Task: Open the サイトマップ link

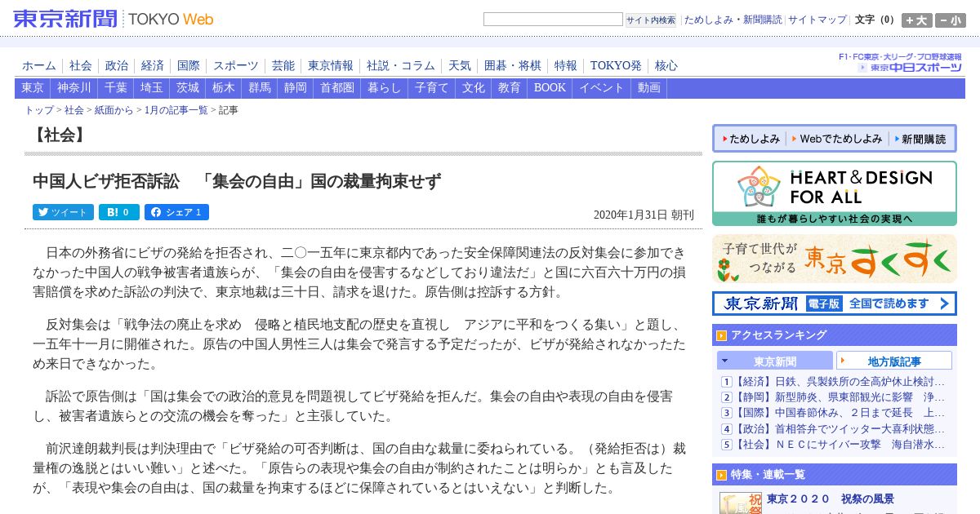Action: pos(817,20)
